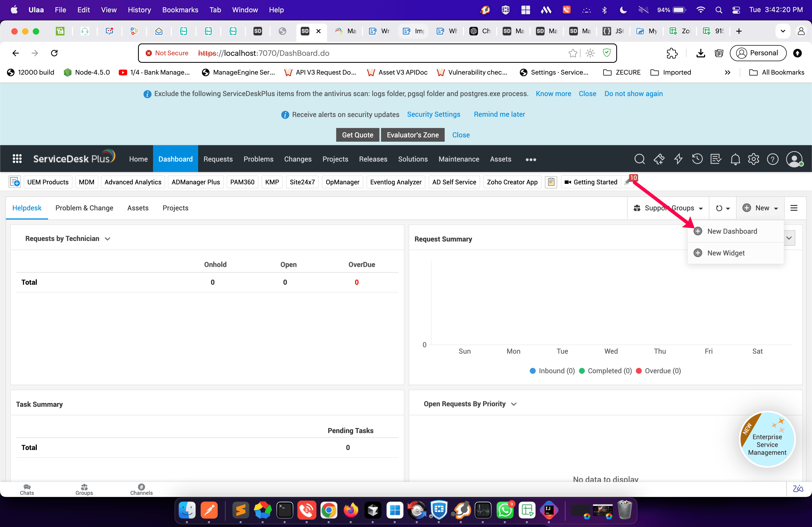Click the Get Quote button
The height and width of the screenshot is (527, 812).
(357, 135)
